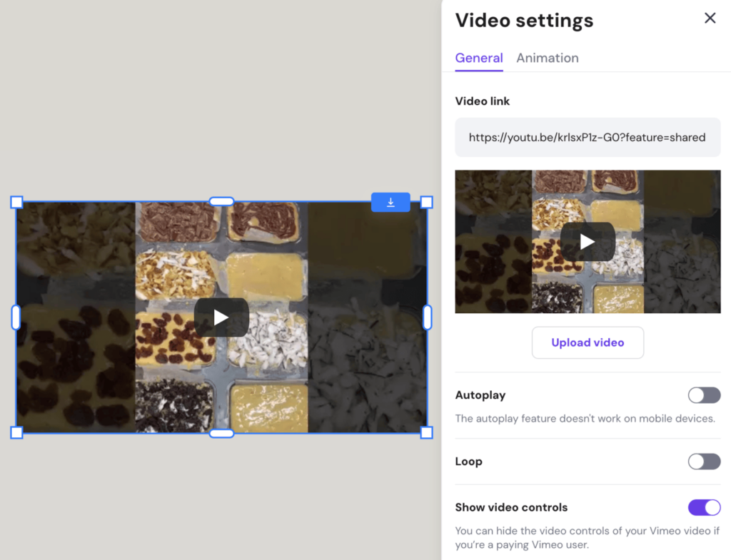Close the Video settings panel

point(710,18)
